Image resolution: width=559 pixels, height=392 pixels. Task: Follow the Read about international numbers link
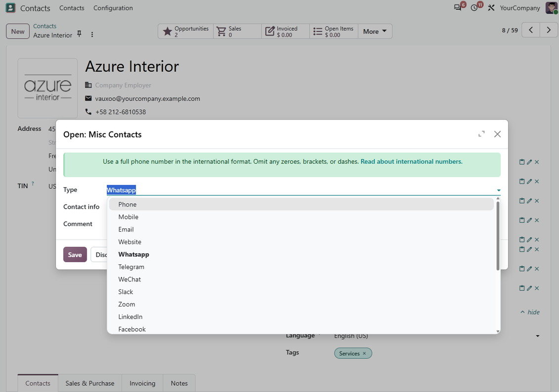point(412,162)
